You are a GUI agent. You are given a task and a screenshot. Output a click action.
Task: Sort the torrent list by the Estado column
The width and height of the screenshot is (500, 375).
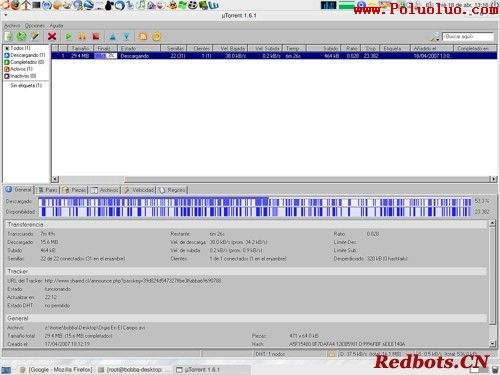(x=139, y=48)
